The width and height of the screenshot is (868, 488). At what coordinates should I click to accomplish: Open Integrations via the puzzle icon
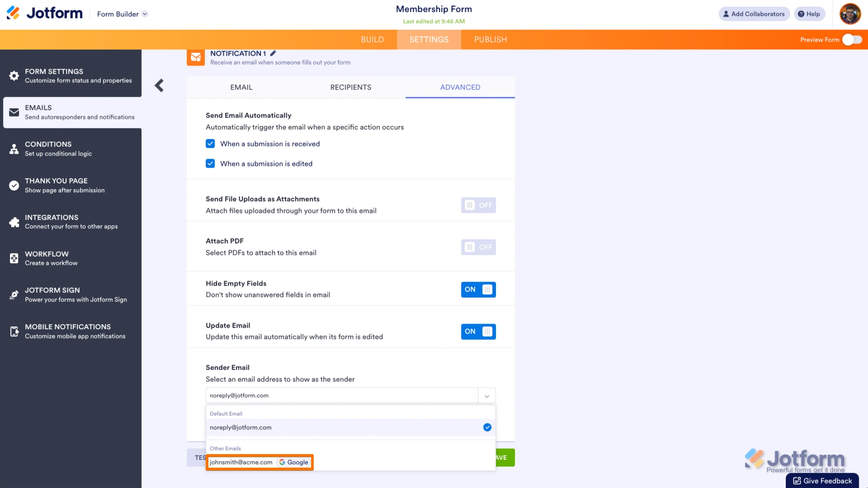(x=14, y=222)
